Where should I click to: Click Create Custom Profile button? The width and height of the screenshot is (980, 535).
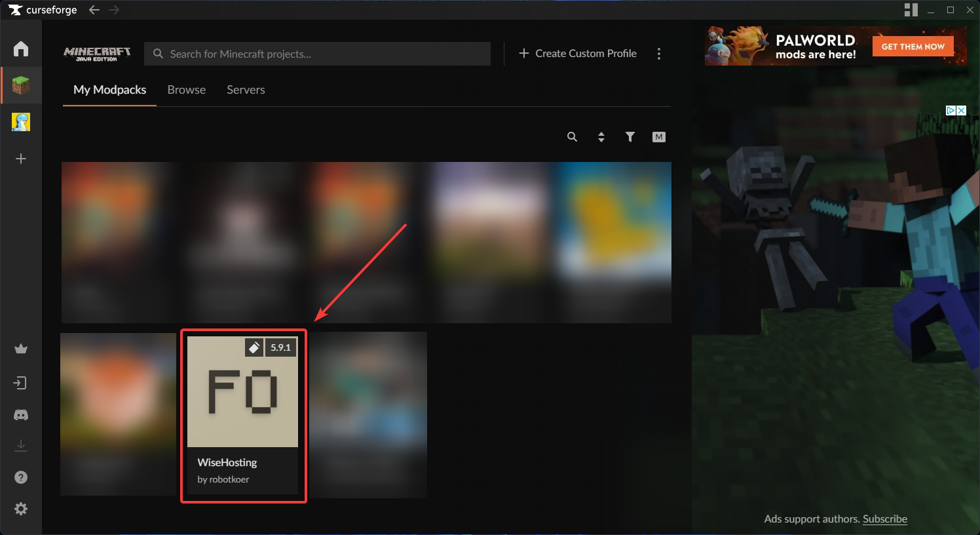tap(578, 54)
